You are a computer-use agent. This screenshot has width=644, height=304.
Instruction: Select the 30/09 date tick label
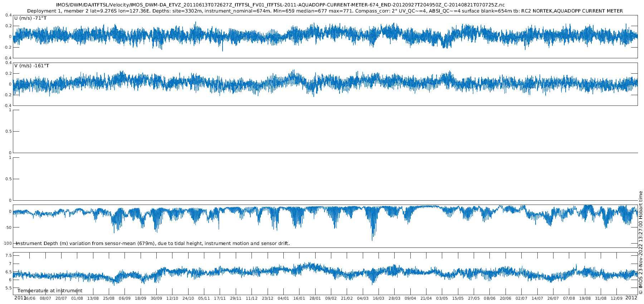[156, 299]
